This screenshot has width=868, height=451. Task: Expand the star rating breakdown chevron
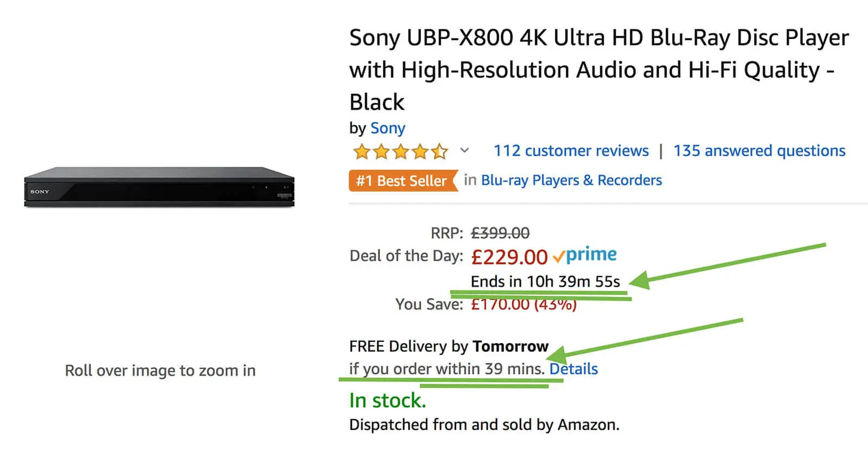tap(464, 150)
